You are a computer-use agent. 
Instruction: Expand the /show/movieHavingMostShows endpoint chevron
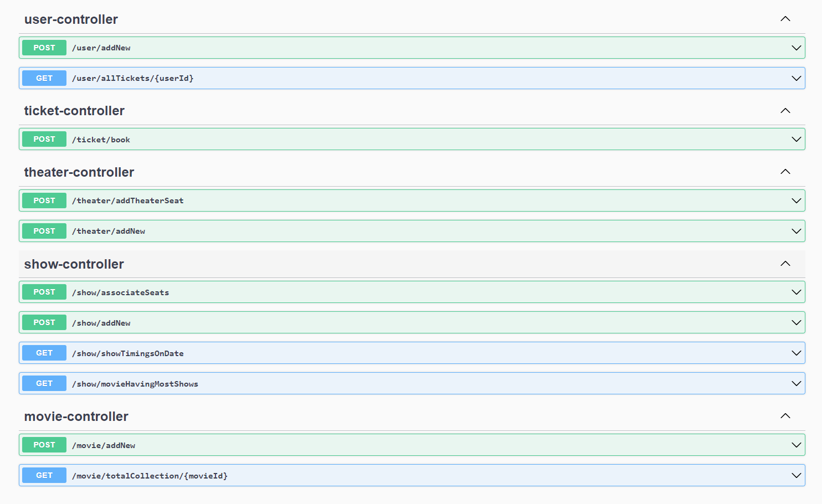(797, 383)
